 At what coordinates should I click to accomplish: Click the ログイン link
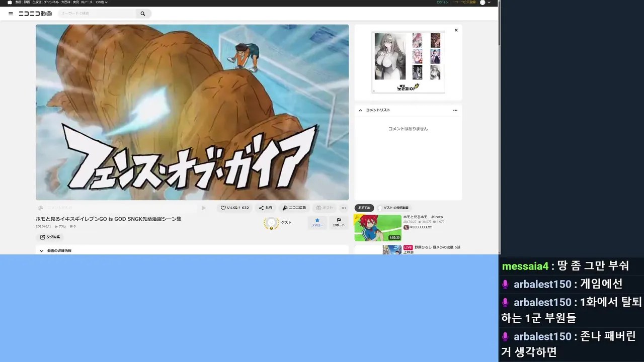[x=442, y=3]
